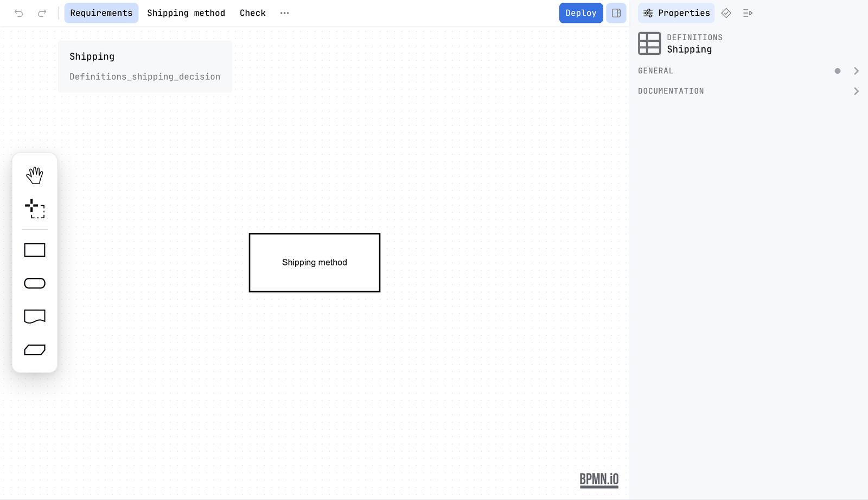Select the decision rectangle shape in palette

click(x=35, y=250)
